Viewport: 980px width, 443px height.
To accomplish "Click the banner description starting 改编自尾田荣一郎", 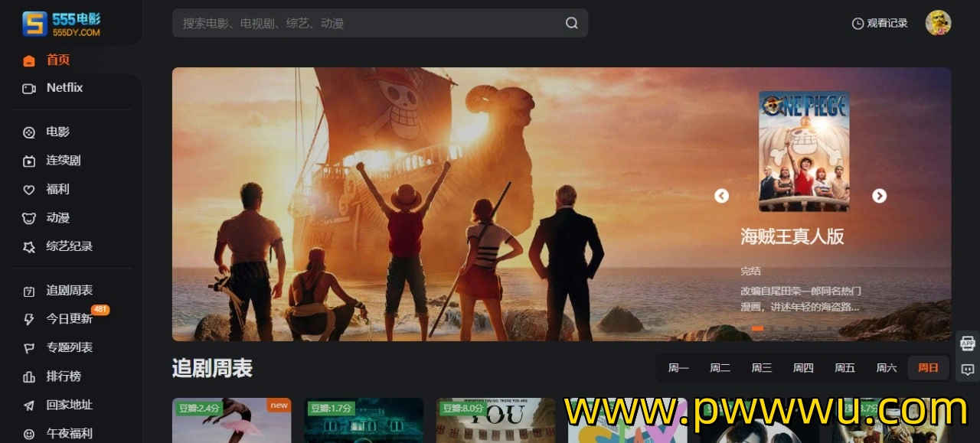I will point(801,299).
